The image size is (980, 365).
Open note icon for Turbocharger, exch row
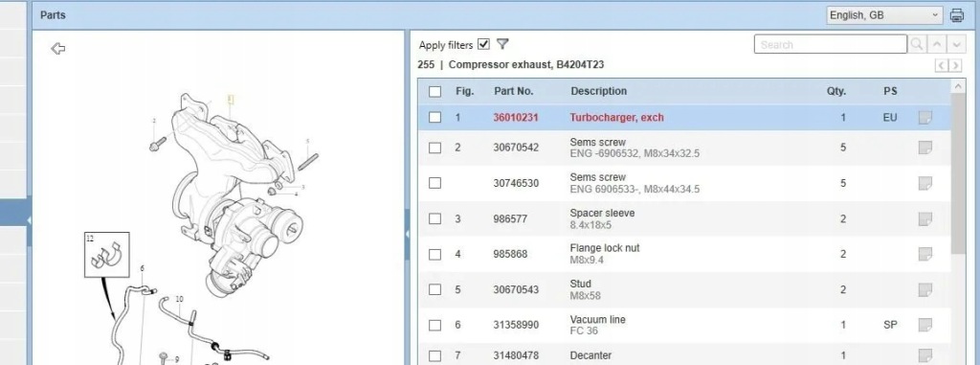(x=925, y=118)
